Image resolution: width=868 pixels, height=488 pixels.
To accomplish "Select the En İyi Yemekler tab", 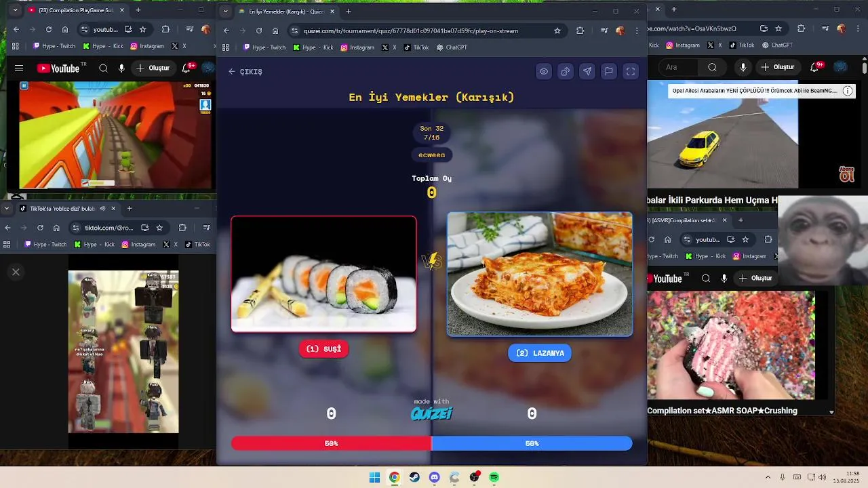I will pos(287,11).
